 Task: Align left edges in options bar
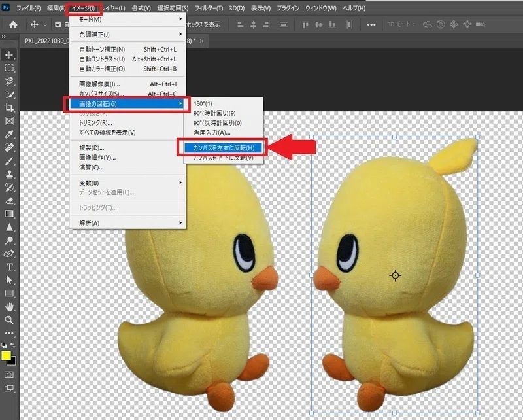239,24
